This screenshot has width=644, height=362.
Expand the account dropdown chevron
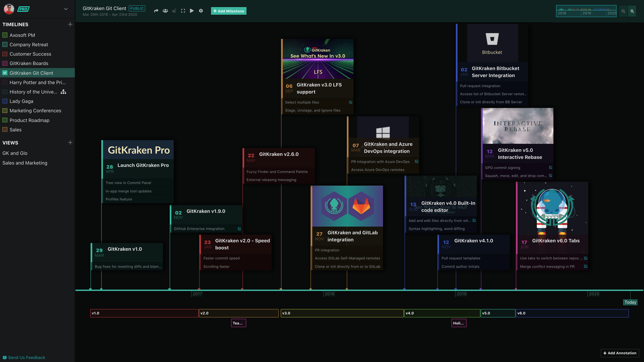66,9
